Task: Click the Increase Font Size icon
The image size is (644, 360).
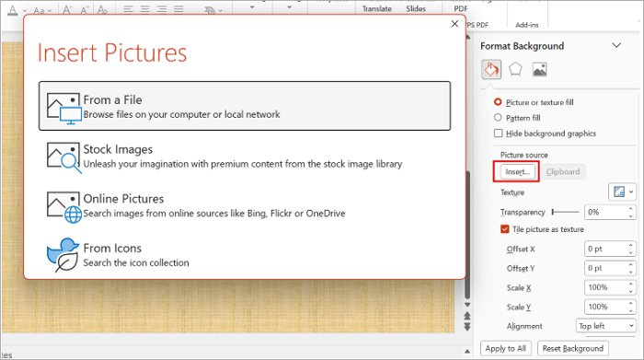Action: [67, 10]
